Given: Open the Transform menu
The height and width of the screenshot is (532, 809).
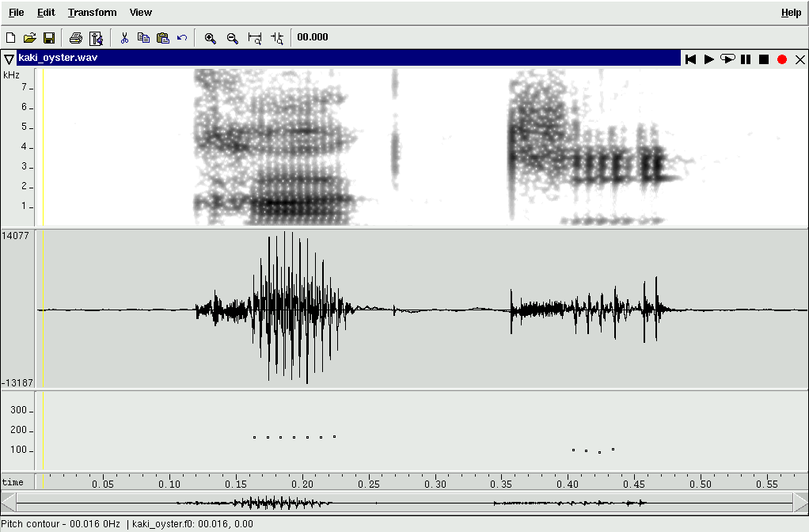Looking at the screenshot, I should pyautogui.click(x=92, y=13).
